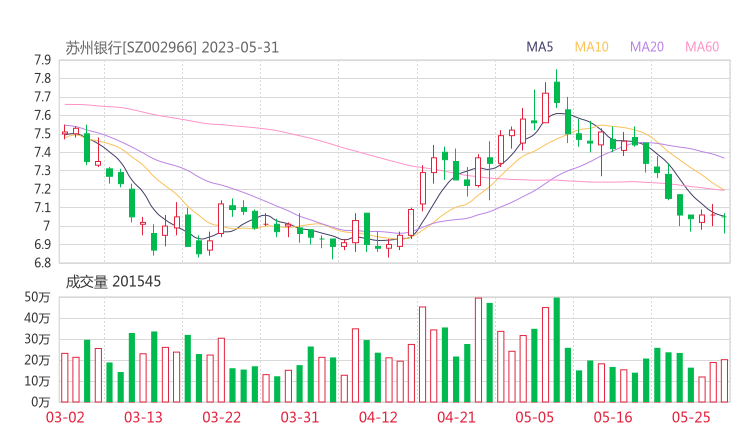Click the MA60 legend label
The image size is (740, 440).
pos(702,47)
